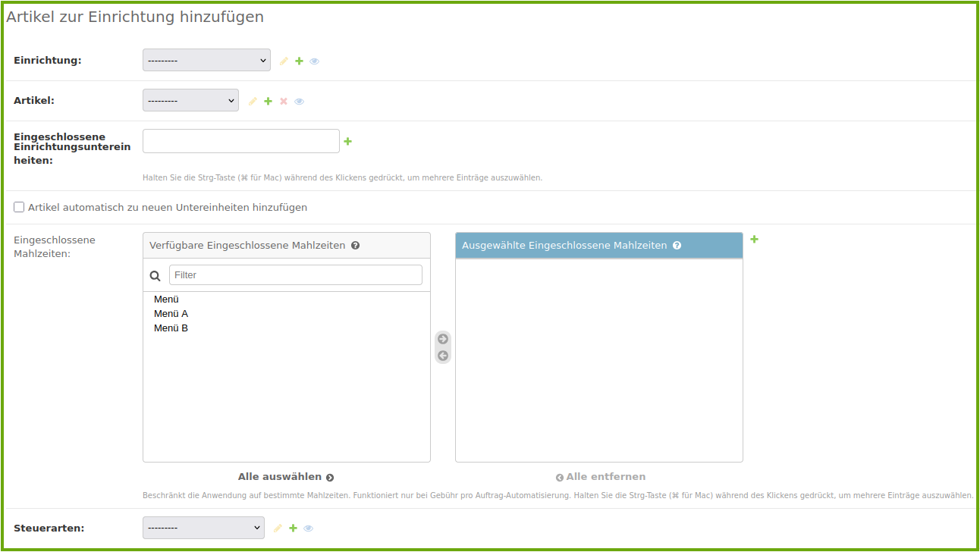Image resolution: width=980 pixels, height=552 pixels.
Task: Enable automatic article addition to new Untereinheiten
Action: pyautogui.click(x=19, y=207)
